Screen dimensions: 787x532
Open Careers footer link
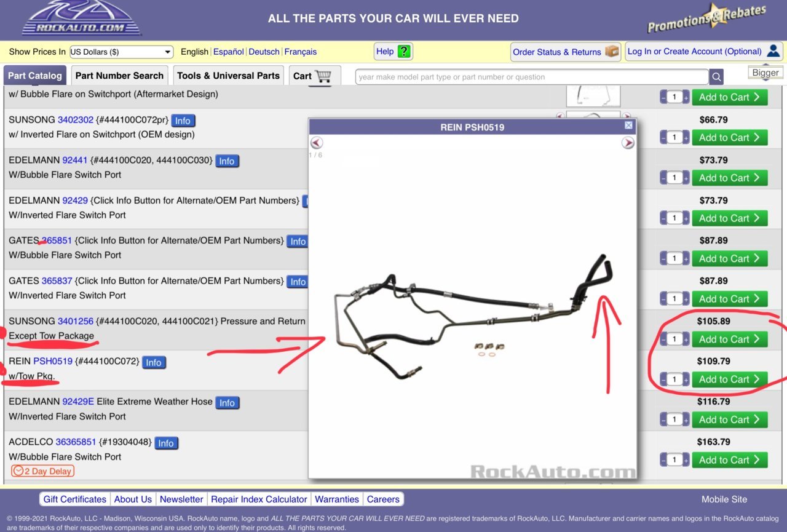coord(383,499)
